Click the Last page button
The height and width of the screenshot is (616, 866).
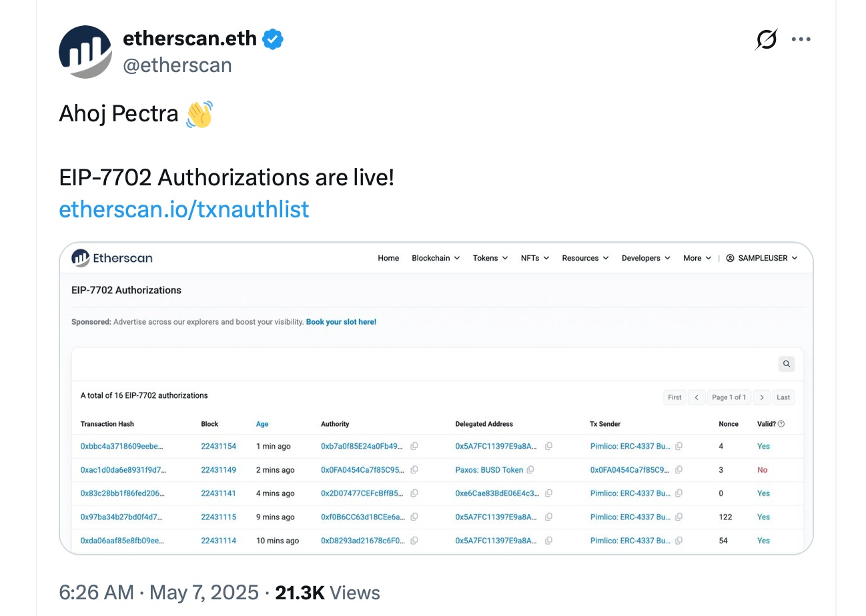coord(783,397)
